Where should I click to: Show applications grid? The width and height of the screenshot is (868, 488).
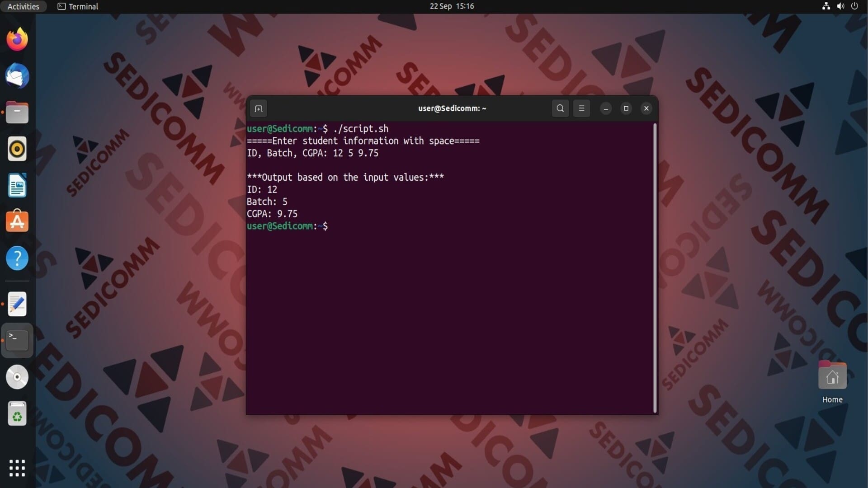click(17, 468)
